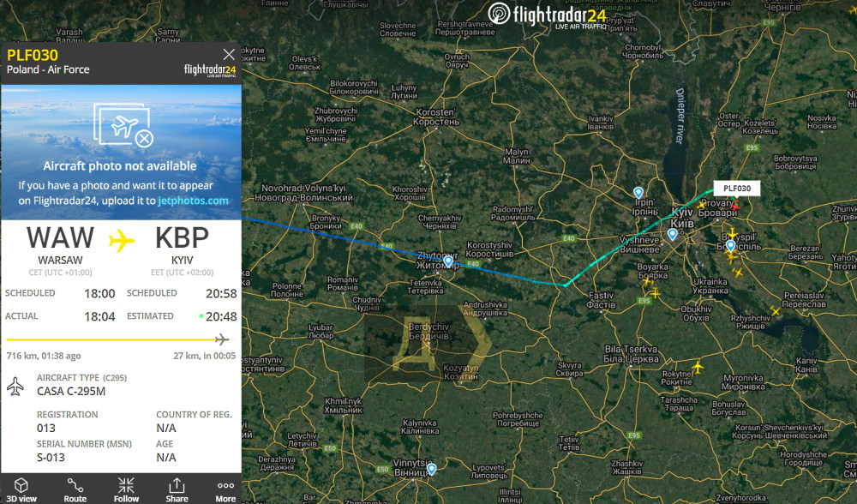Viewport: 857px width, 504px height.
Task: Click the Flightradar24 logo at top
Action: point(547,15)
